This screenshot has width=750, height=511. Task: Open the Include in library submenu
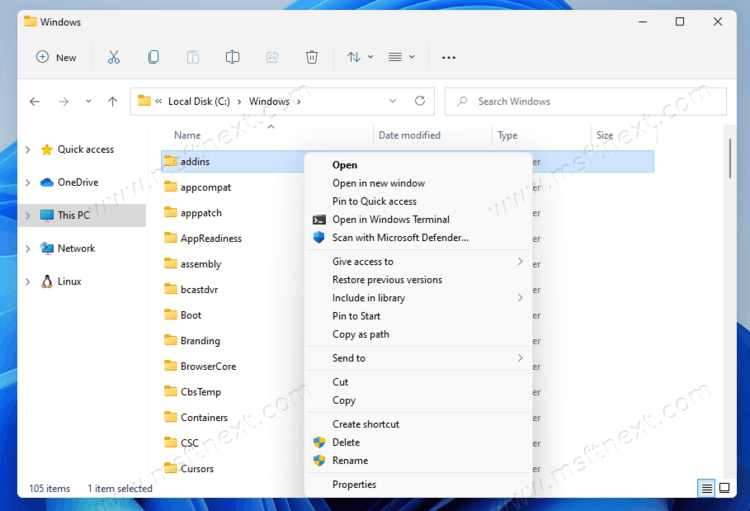pos(419,298)
